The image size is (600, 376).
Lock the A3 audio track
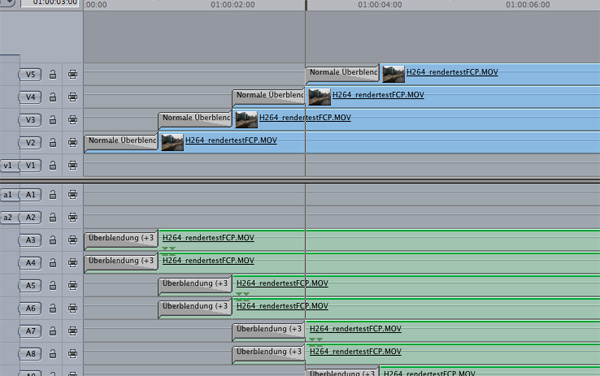53,240
